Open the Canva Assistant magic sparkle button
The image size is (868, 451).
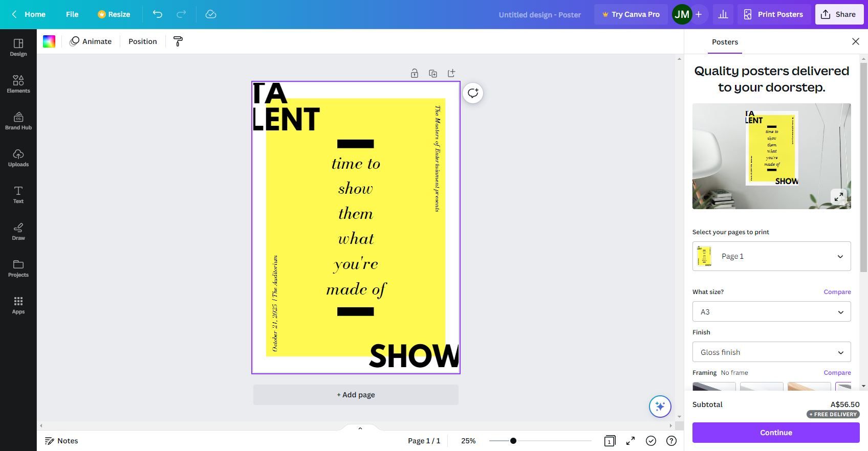coord(660,407)
